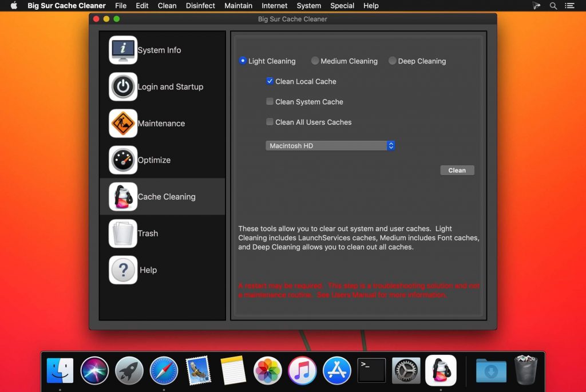This screenshot has width=586, height=392.
Task: Select the Cache Cleaning bottle icon
Action: (123, 197)
